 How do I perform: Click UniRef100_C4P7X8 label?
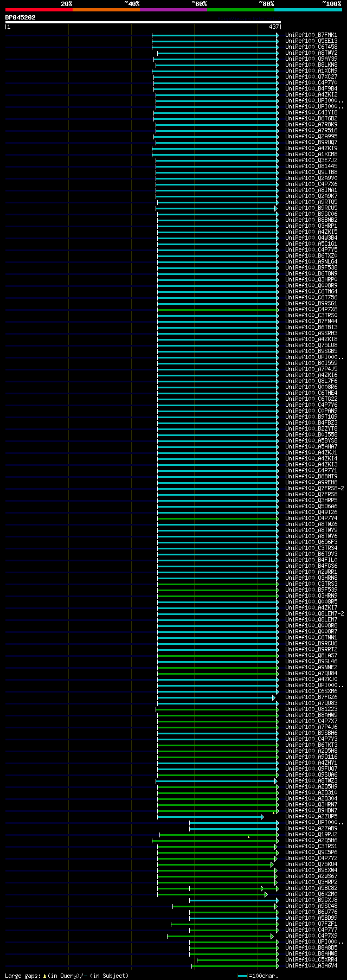click(311, 309)
